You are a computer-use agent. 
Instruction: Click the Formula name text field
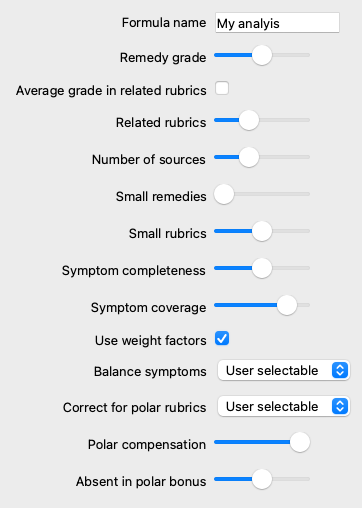(x=277, y=23)
